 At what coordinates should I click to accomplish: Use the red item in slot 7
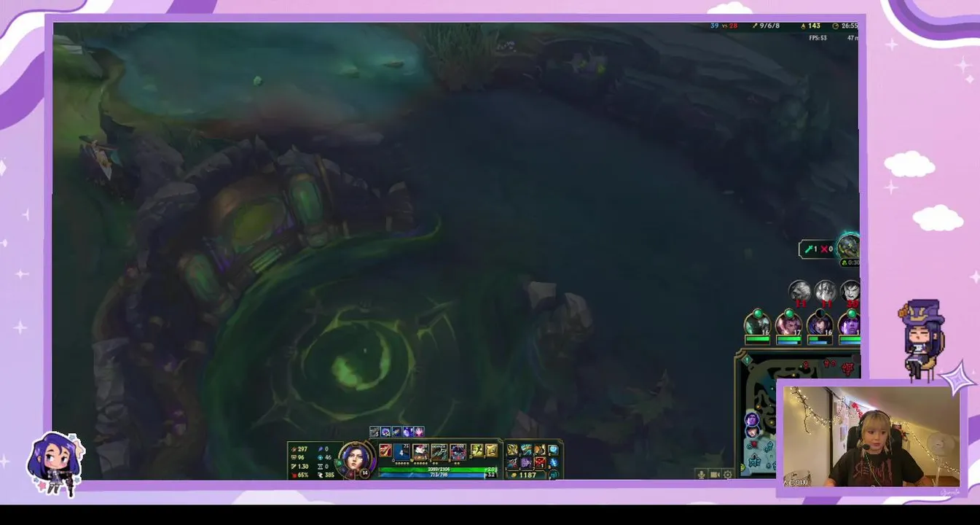pos(539,462)
